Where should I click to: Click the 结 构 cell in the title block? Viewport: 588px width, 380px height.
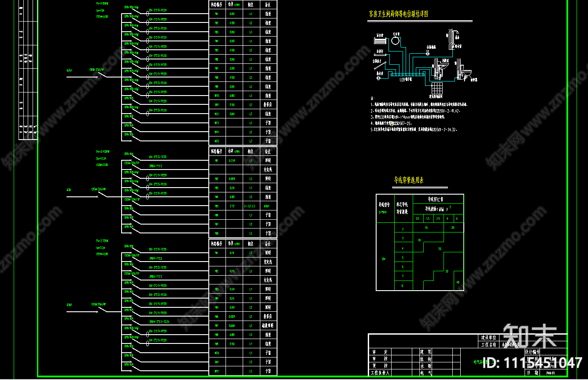[426, 359]
